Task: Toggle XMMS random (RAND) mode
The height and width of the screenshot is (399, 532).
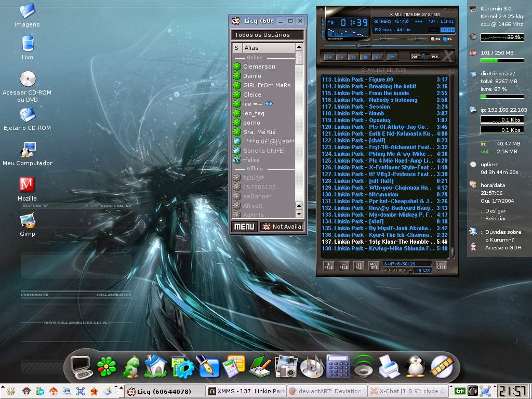Action: (417, 57)
